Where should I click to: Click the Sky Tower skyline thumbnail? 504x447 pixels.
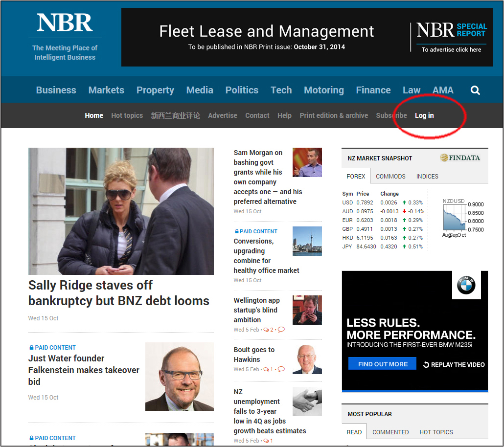(x=307, y=241)
